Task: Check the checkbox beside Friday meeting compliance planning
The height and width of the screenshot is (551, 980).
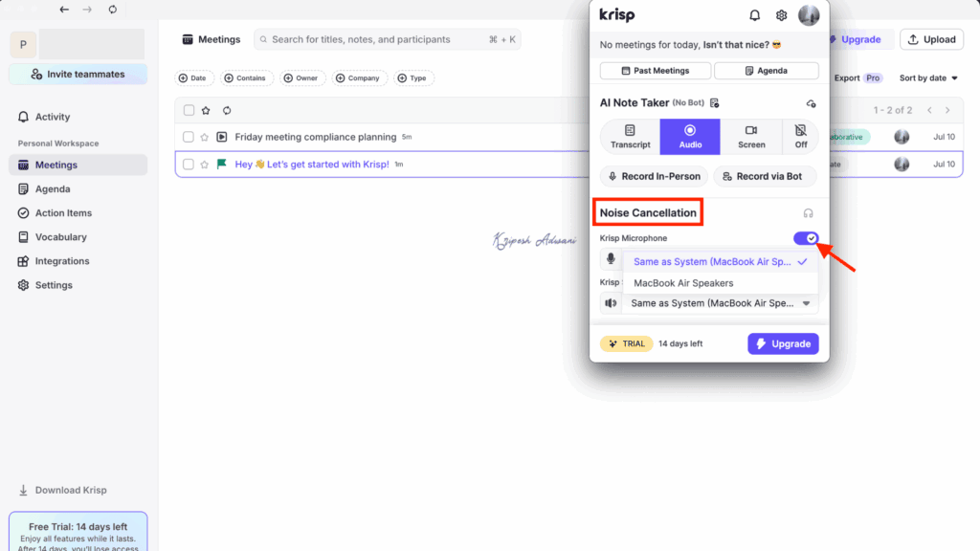Action: 188,137
